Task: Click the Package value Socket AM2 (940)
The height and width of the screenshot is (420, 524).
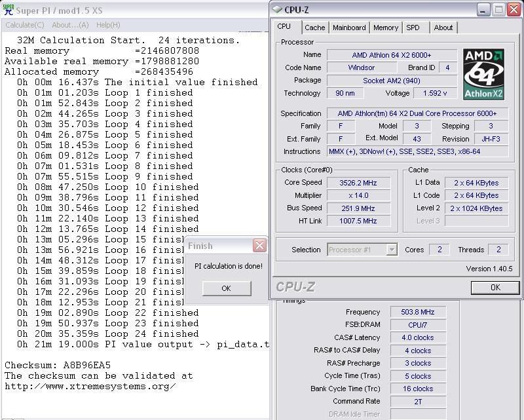Action: (392, 81)
